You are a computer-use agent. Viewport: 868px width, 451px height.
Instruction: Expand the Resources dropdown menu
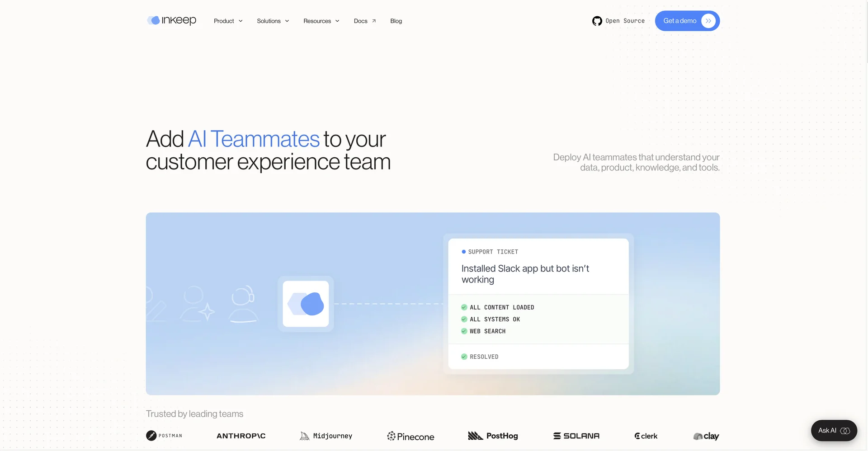pyautogui.click(x=321, y=21)
